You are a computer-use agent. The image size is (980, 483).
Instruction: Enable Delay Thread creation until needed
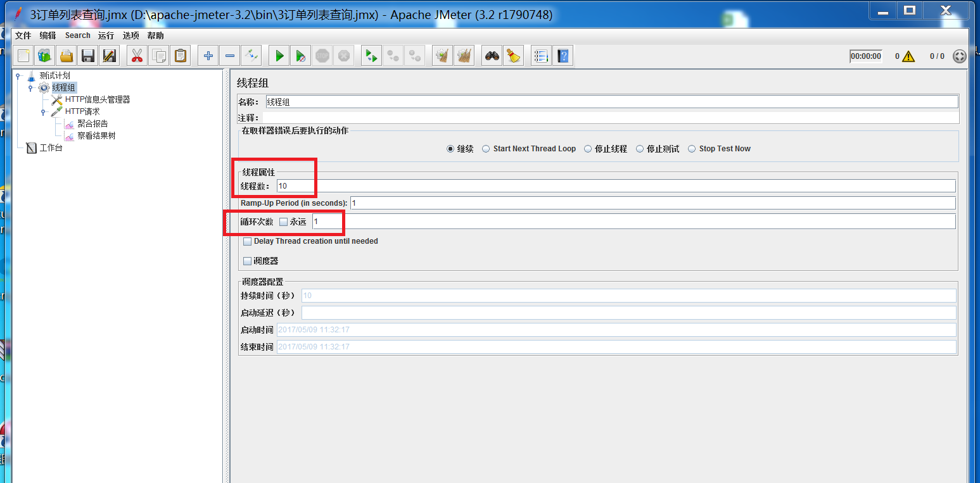[247, 241]
